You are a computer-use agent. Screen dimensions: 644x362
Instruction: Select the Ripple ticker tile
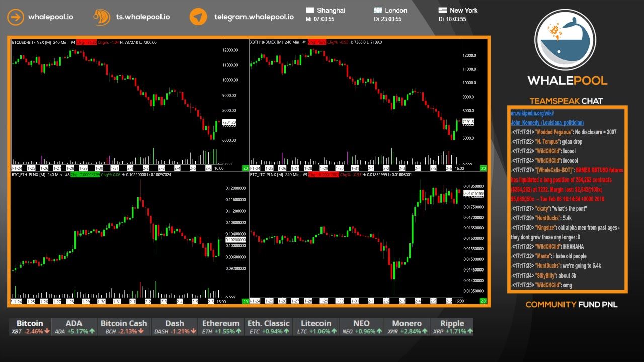[452, 327]
